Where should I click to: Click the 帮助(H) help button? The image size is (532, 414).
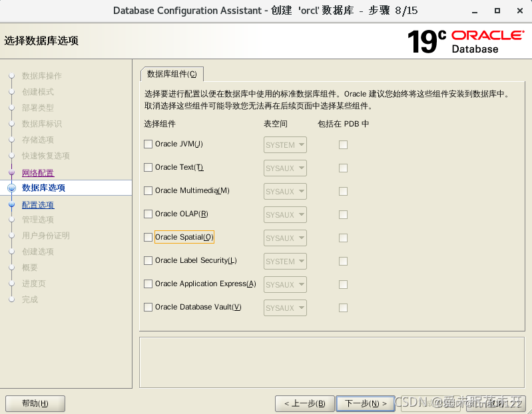tap(35, 403)
